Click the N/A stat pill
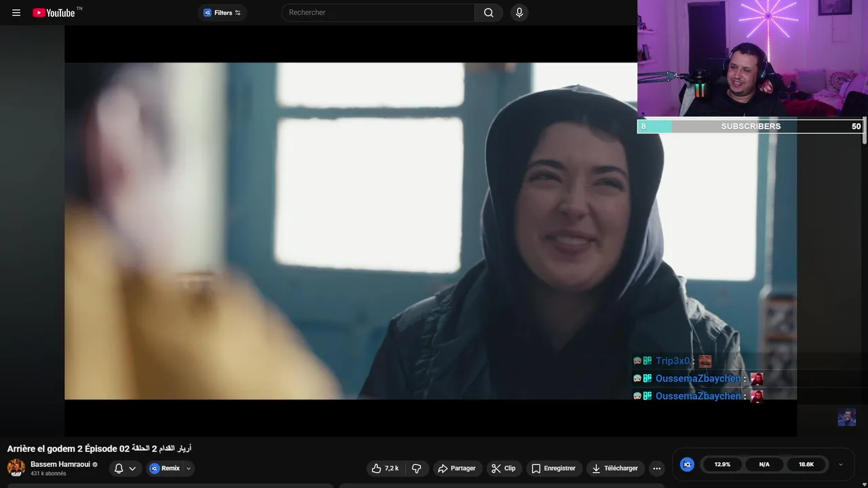The height and width of the screenshot is (488, 868). 764,464
